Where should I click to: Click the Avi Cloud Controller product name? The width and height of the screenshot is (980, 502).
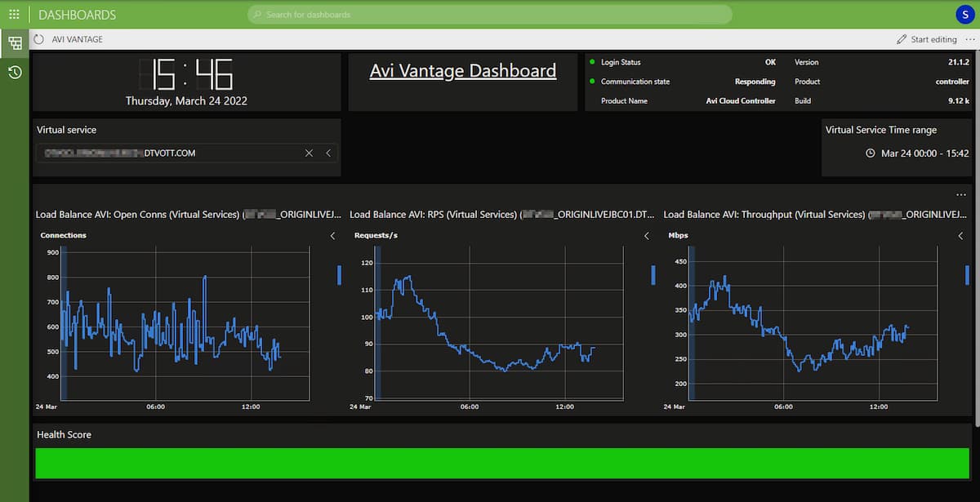741,101
